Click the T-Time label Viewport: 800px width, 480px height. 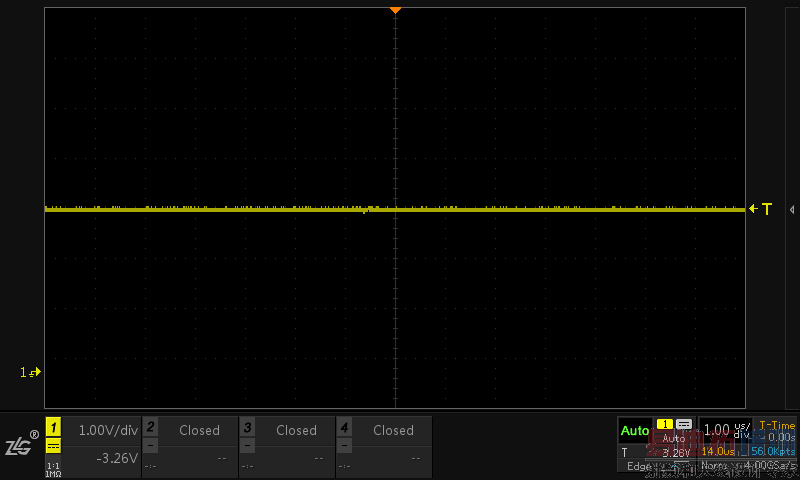tap(777, 425)
